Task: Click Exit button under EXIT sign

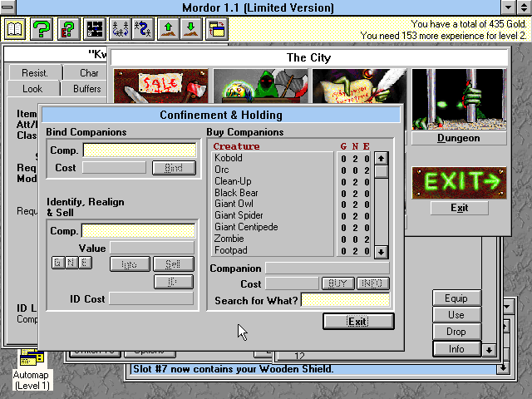Action: [x=460, y=208]
